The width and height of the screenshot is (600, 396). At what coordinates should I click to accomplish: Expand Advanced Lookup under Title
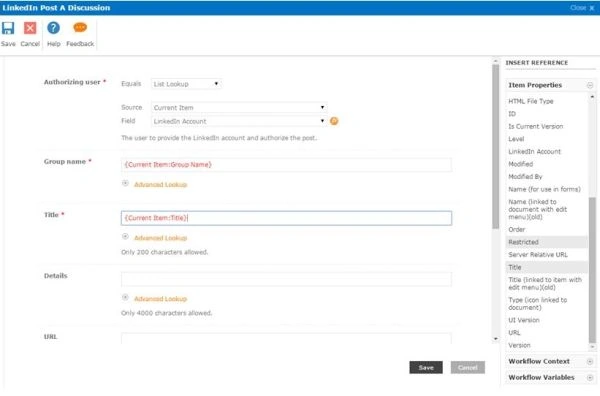click(x=125, y=236)
